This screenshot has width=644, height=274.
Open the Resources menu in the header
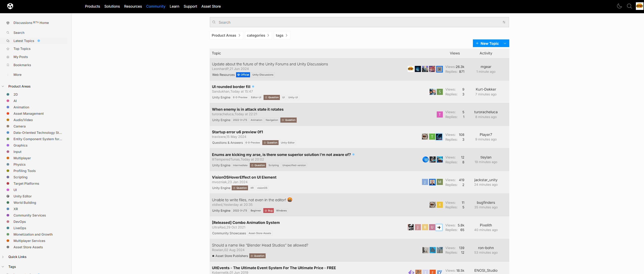click(133, 6)
